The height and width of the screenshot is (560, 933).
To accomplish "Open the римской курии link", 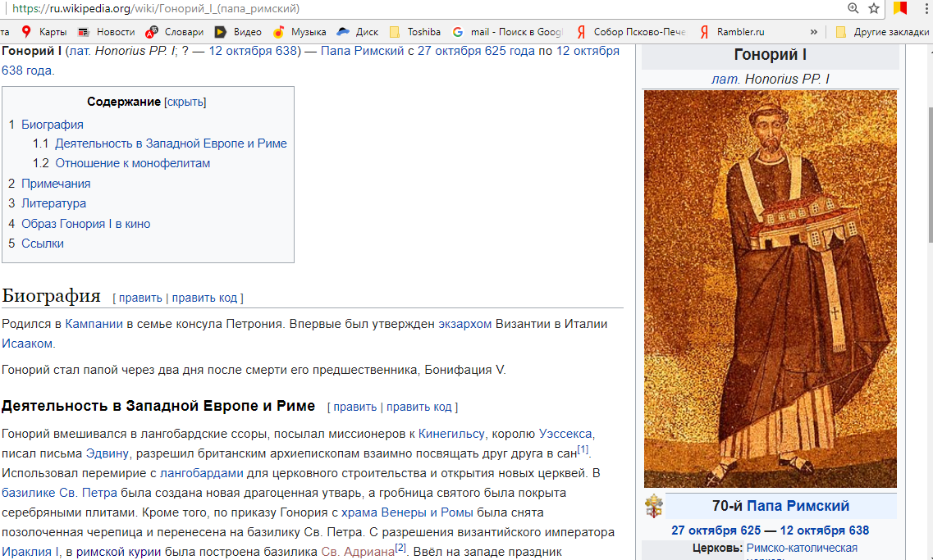I will click(118, 552).
